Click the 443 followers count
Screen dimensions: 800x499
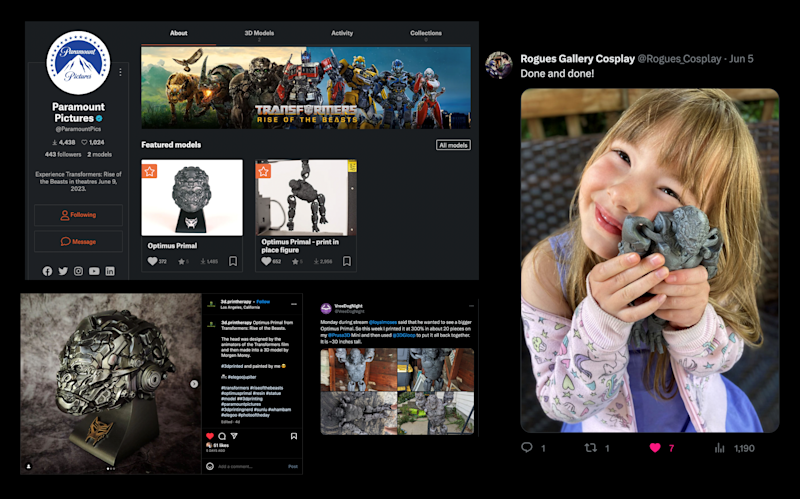(x=63, y=155)
